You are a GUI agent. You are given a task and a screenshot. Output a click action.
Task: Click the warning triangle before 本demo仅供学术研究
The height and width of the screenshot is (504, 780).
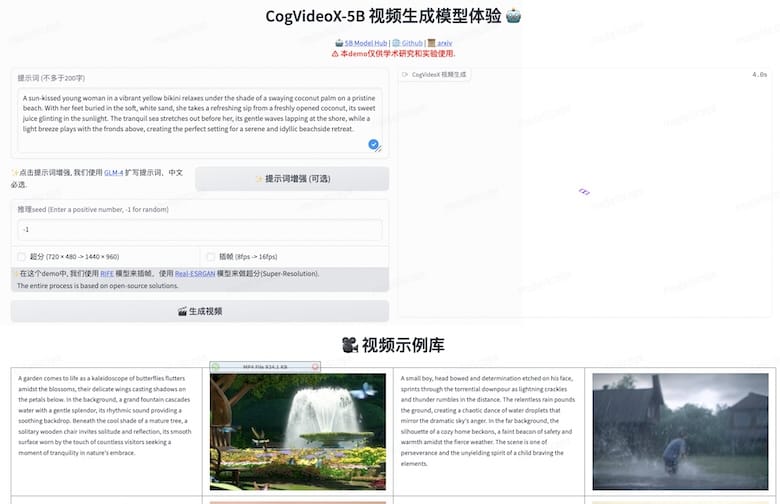pos(335,54)
